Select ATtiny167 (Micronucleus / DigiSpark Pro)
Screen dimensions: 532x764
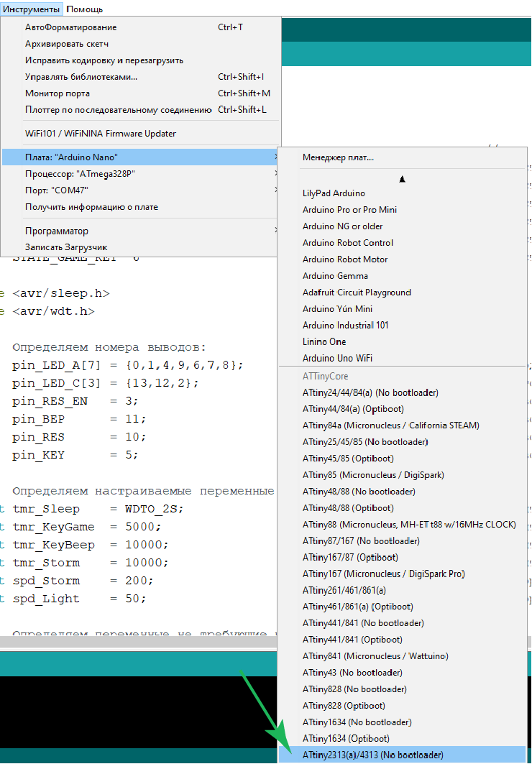click(403, 574)
